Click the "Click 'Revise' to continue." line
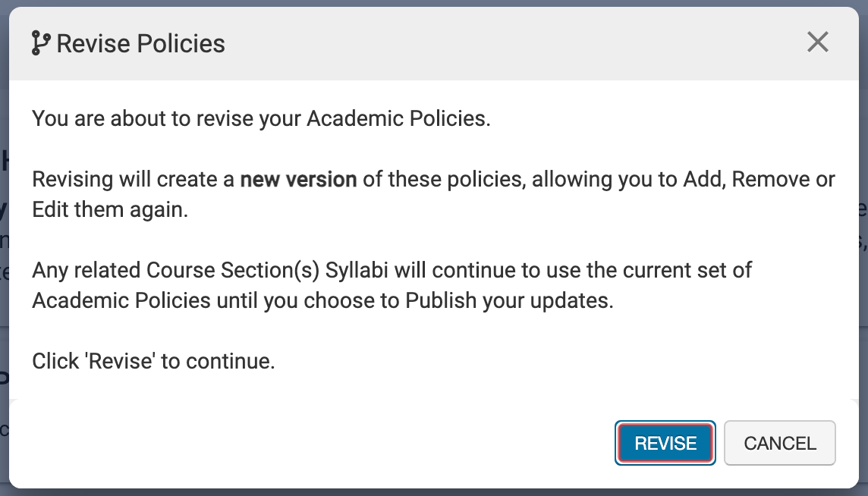868x496 pixels. (x=153, y=361)
